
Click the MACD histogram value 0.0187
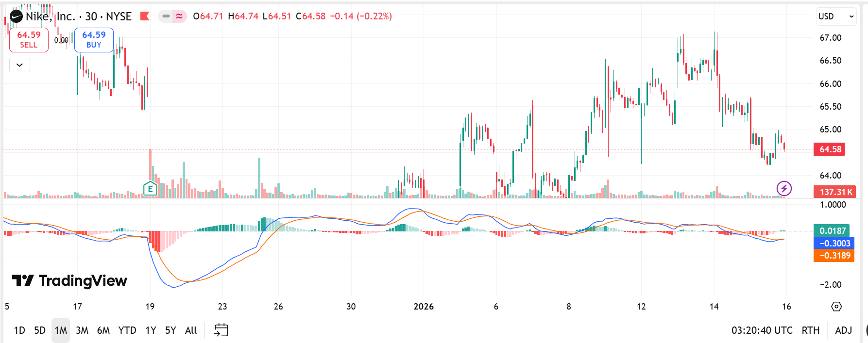[x=832, y=231]
